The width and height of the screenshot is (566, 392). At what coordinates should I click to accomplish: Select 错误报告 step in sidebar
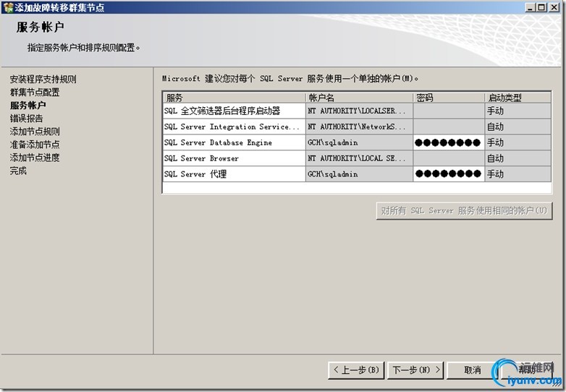[26, 119]
